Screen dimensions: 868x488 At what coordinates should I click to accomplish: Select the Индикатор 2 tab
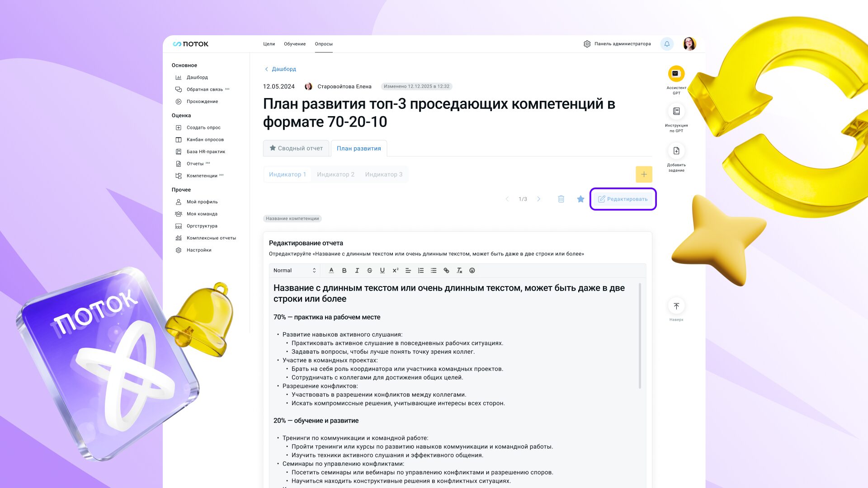tap(335, 174)
